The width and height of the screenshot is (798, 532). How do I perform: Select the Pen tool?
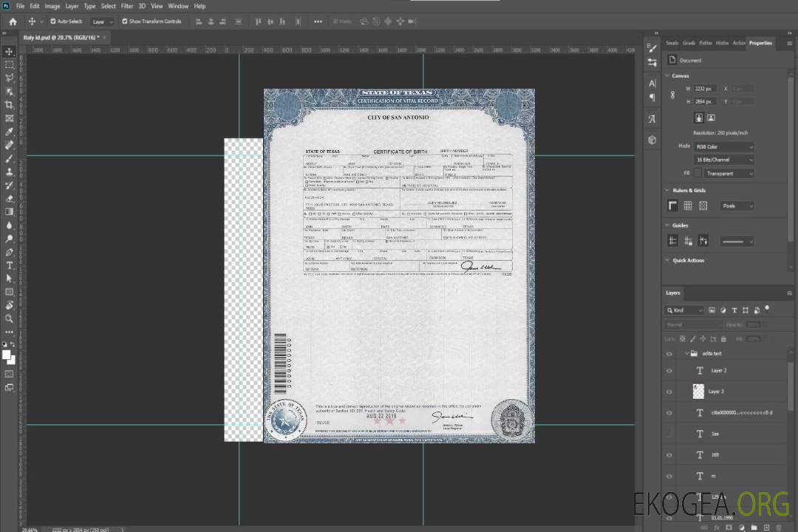(9, 252)
